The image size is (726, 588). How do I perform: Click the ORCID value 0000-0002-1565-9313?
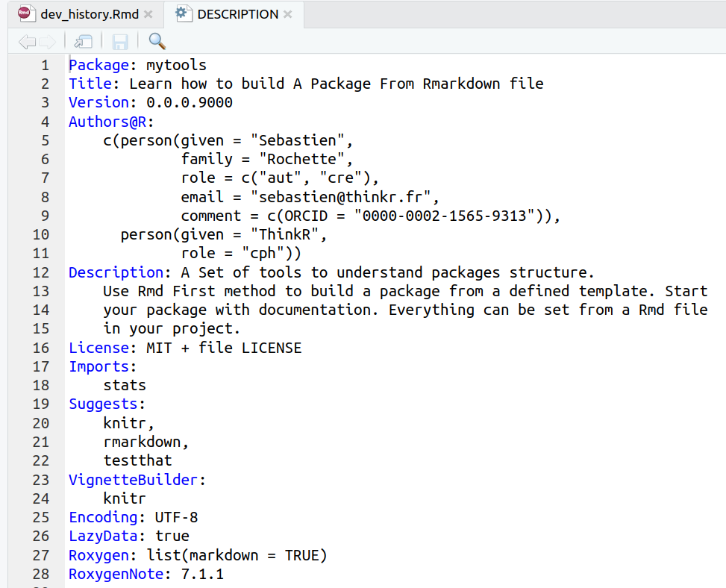445,216
